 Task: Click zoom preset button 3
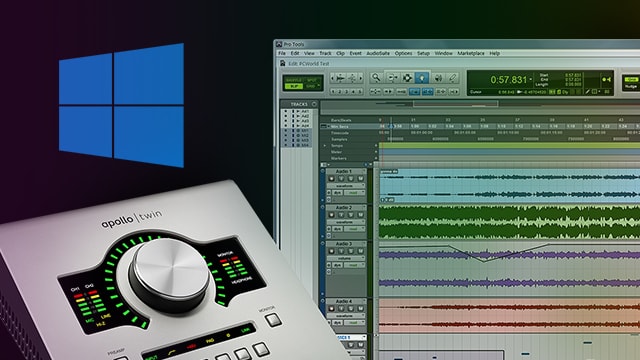click(x=347, y=92)
